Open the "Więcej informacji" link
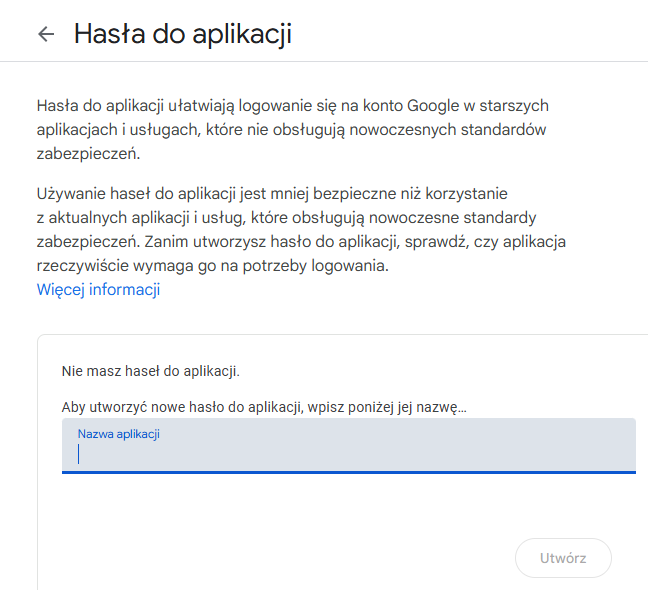The height and width of the screenshot is (590, 648). [98, 290]
